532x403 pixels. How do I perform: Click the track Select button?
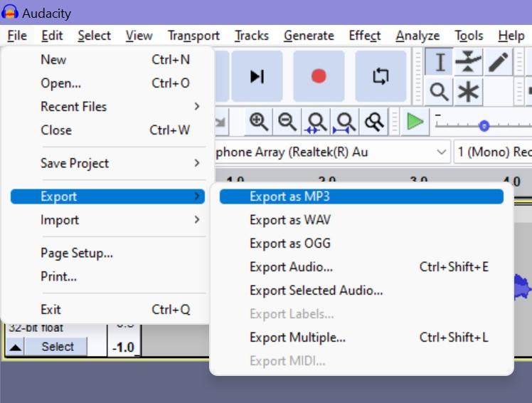coord(56,347)
